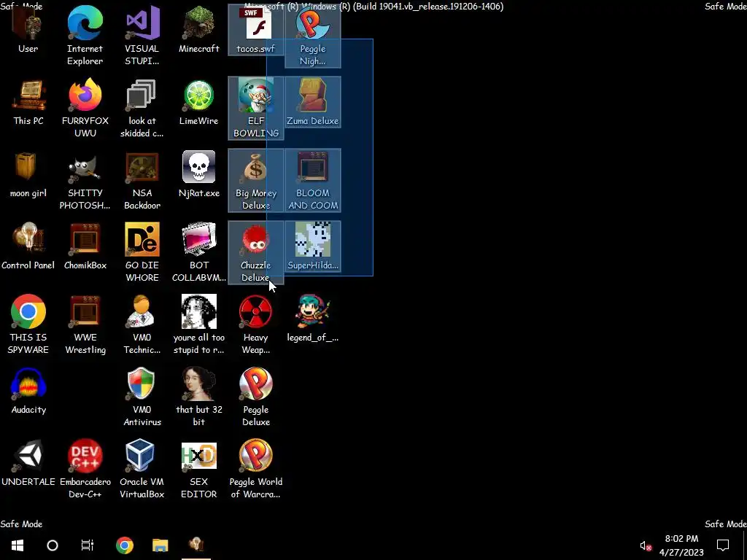Select the SuperHilda... icon
This screenshot has height=560, width=747.
pyautogui.click(x=312, y=246)
